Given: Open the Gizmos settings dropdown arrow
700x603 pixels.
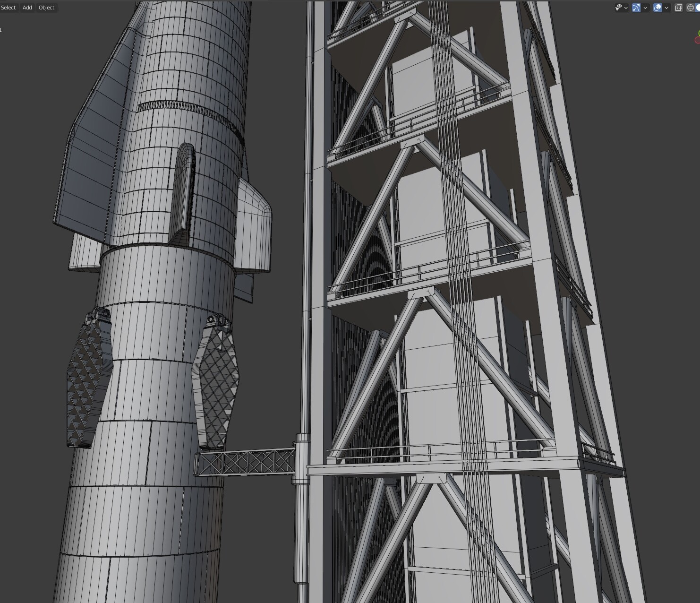Looking at the screenshot, I should point(645,7).
